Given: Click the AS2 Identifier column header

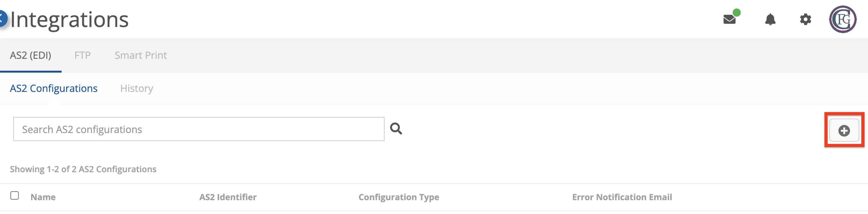Looking at the screenshot, I should (228, 197).
